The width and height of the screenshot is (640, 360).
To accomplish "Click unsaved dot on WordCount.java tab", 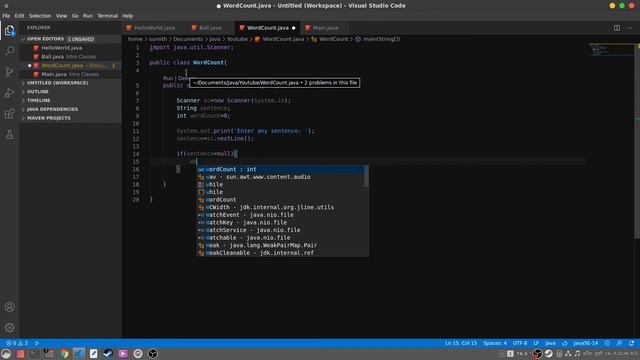I will pos(293,28).
